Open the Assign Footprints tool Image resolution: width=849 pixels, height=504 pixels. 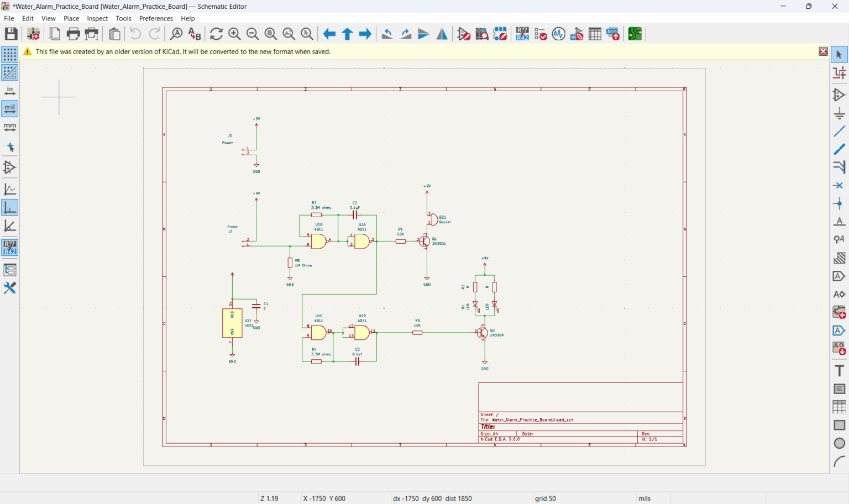coord(577,34)
